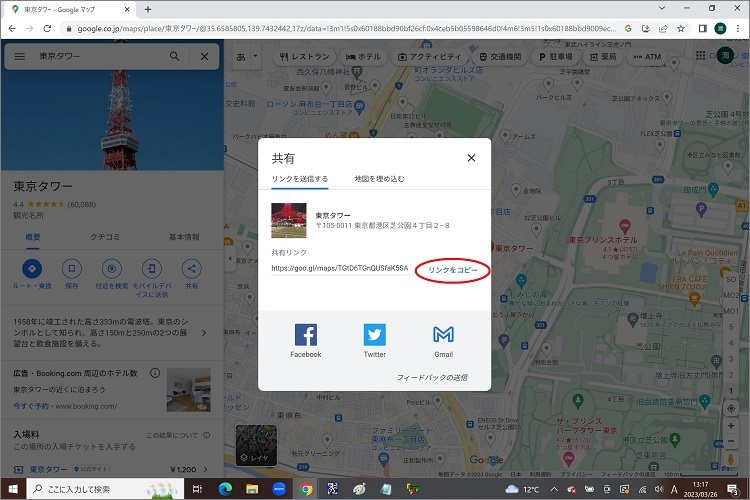
Task: Click the Chrome address bar URL
Action: pos(346,29)
